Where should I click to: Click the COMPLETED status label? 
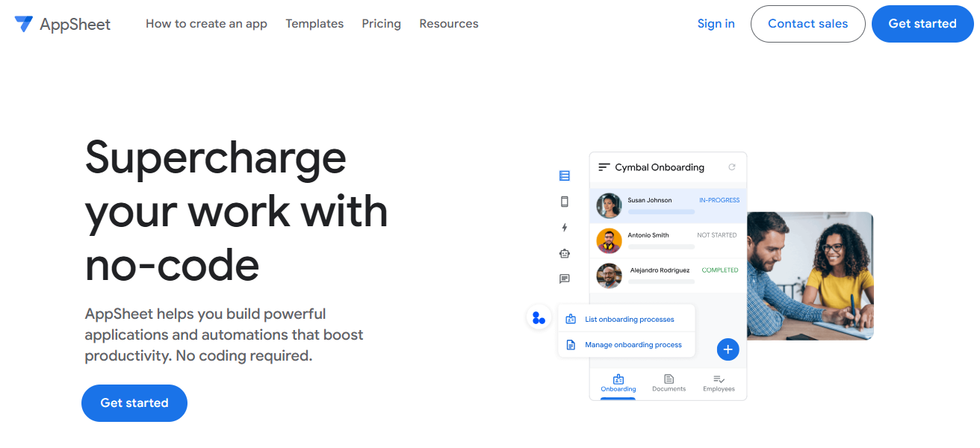click(720, 270)
